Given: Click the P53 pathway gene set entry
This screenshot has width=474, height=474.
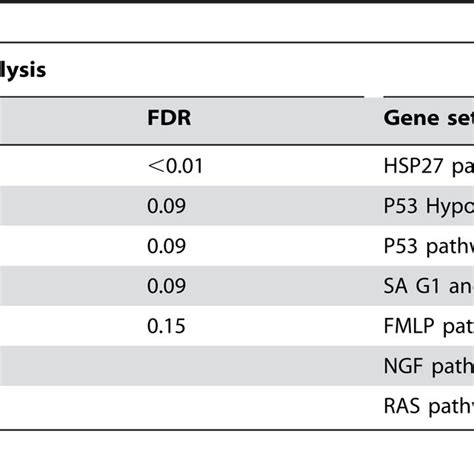Looking at the screenshot, I should pyautogui.click(x=429, y=246).
